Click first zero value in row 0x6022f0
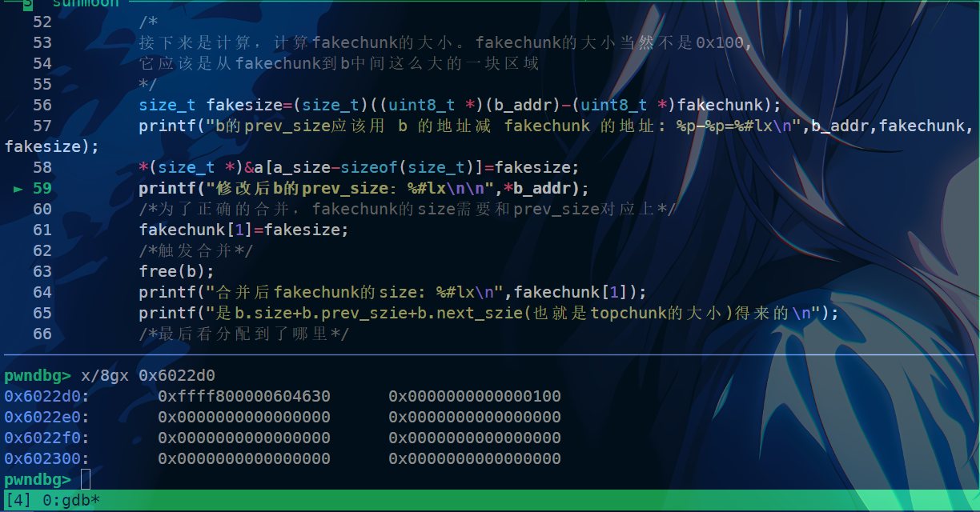This screenshot has width=980, height=512. point(244,438)
